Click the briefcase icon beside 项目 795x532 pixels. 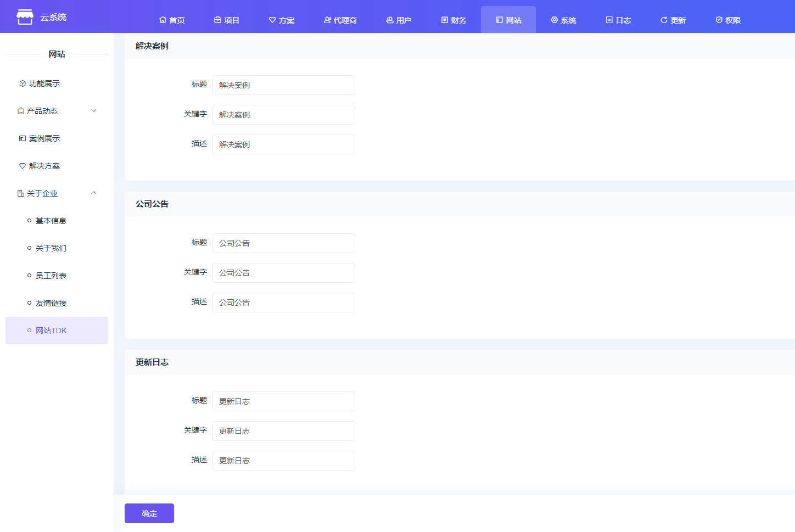(x=217, y=20)
